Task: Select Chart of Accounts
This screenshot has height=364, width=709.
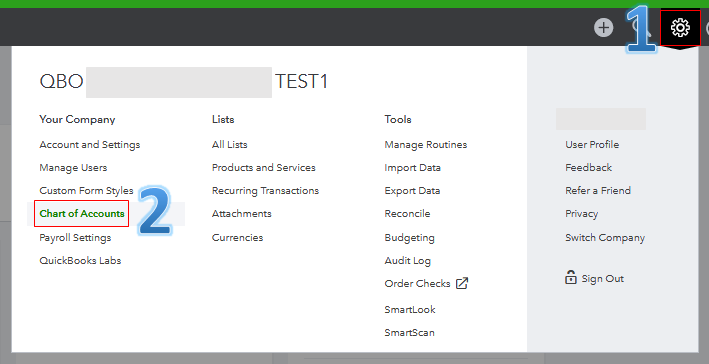Action: pos(82,213)
